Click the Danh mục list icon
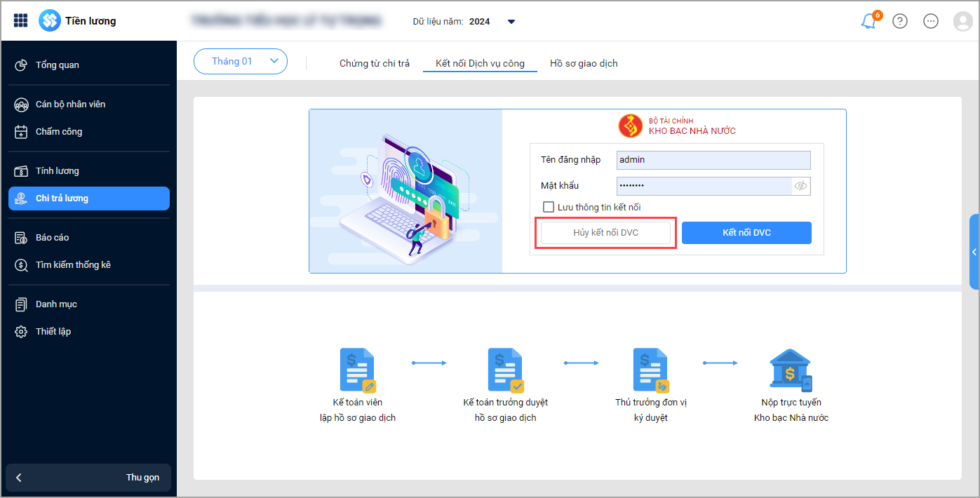The width and height of the screenshot is (980, 498). click(x=22, y=304)
